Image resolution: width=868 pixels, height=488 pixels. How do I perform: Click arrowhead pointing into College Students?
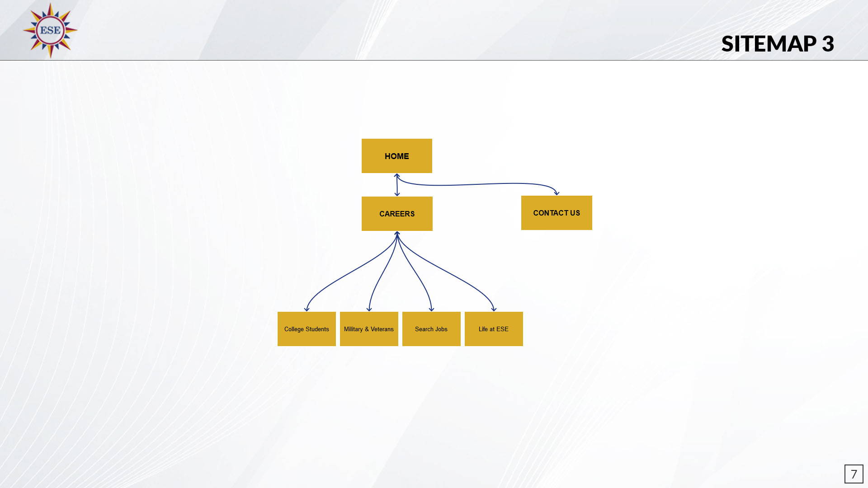point(307,310)
